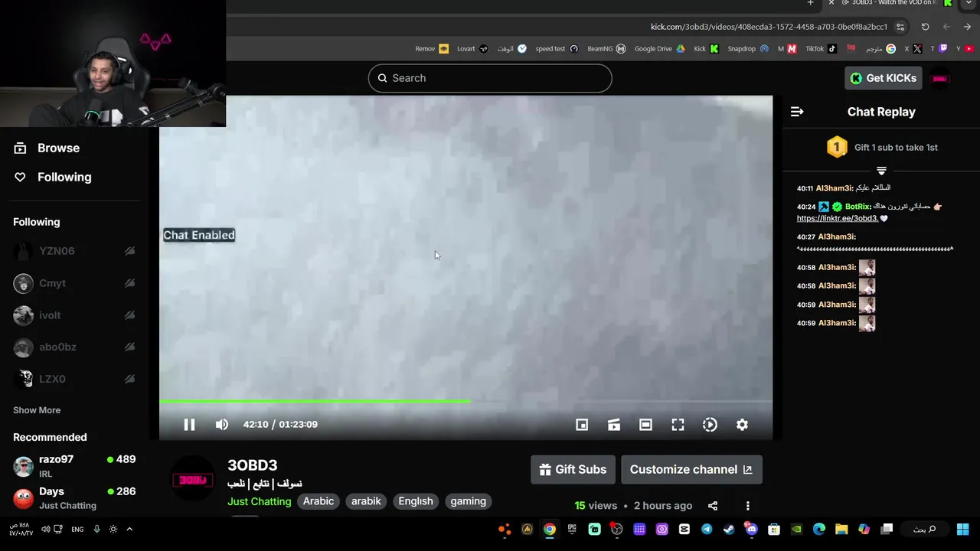Screen dimensions: 980x551
Task: Expand the gift leaderboard chevron
Action: pyautogui.click(x=881, y=171)
